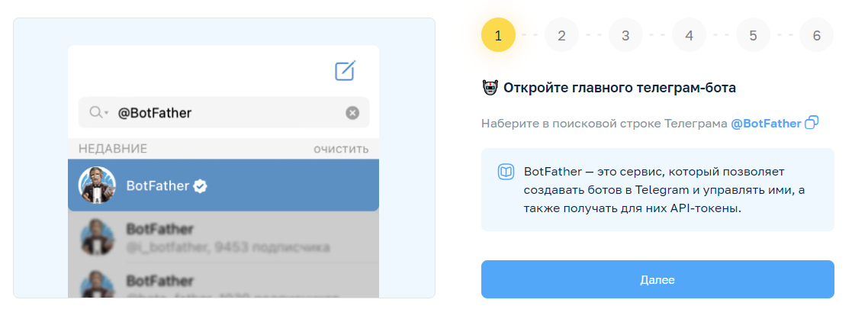Select step 6 in progress indicator
Image resolution: width=868 pixels, height=319 pixels.
816,35
